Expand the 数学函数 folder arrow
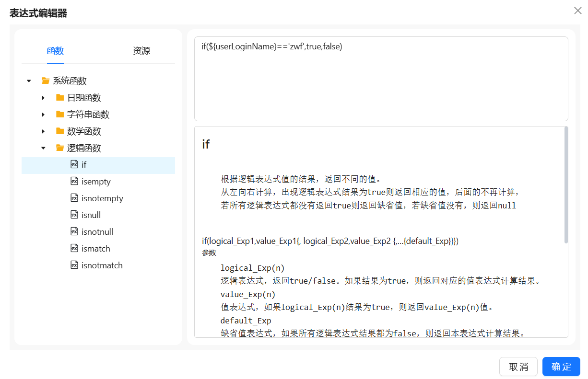This screenshot has height=379, width=588. 43,131
